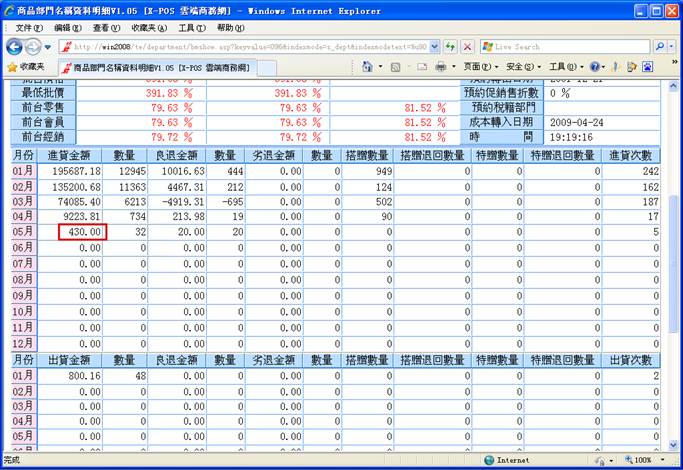Open the zoom level 100% dropdown

(x=650, y=461)
